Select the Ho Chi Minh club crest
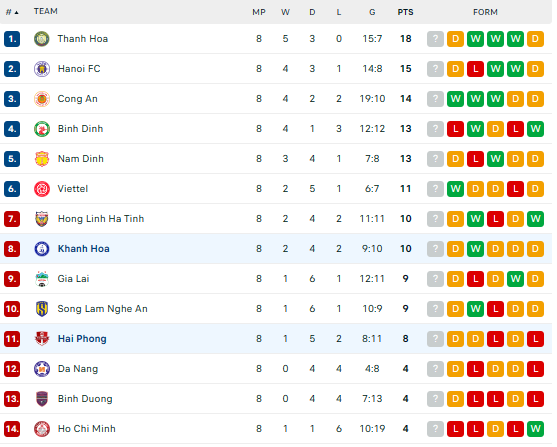 point(42,429)
